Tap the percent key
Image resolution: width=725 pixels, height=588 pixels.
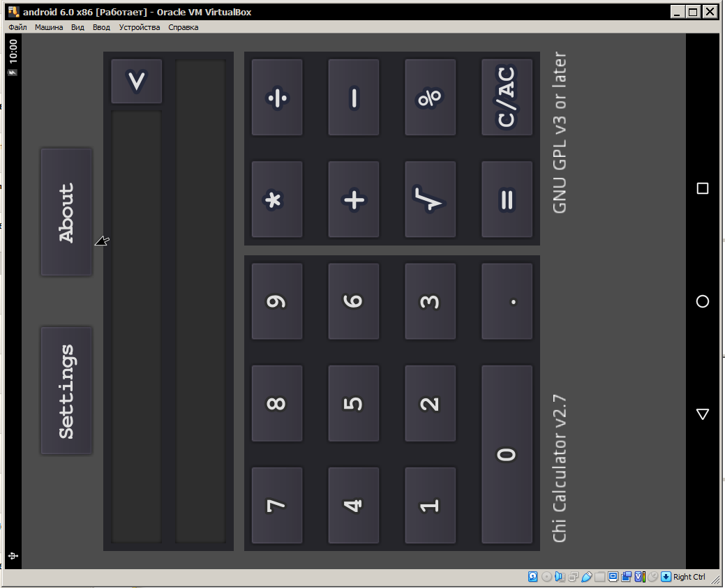[x=430, y=98]
